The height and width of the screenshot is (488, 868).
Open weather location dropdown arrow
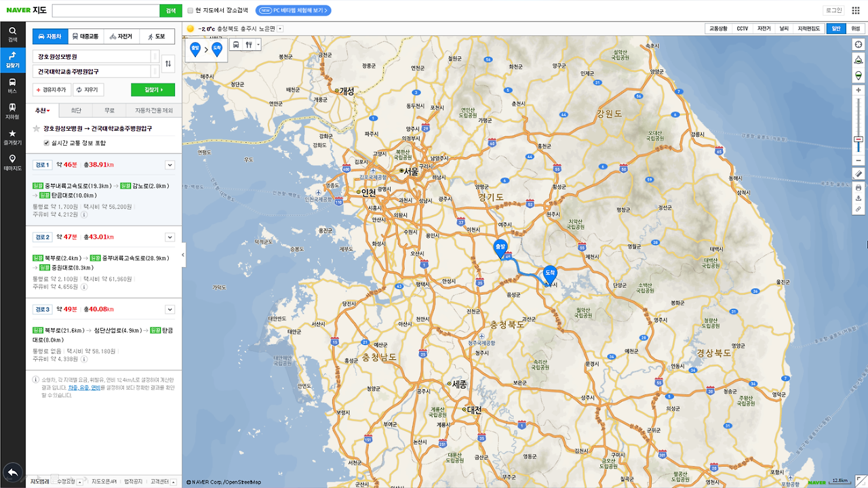click(x=280, y=29)
